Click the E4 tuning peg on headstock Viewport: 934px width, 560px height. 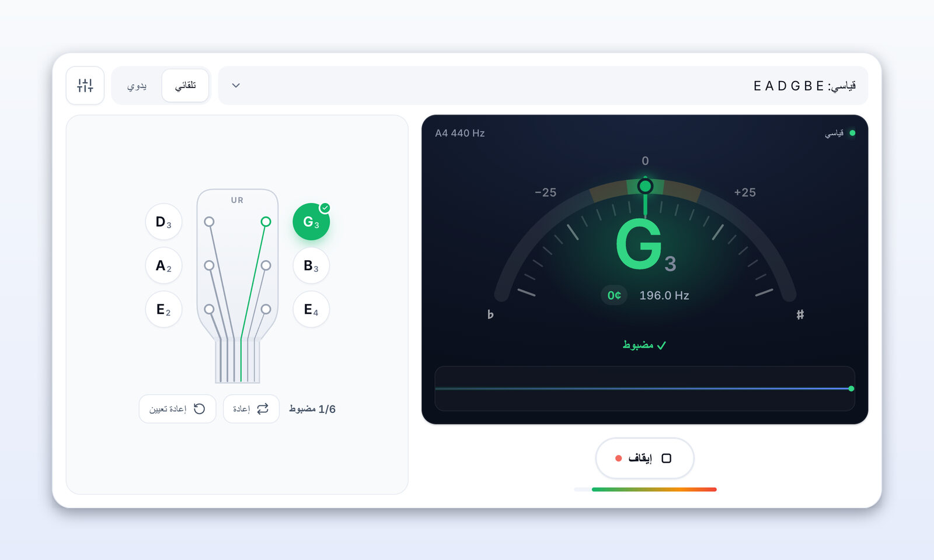tap(266, 309)
